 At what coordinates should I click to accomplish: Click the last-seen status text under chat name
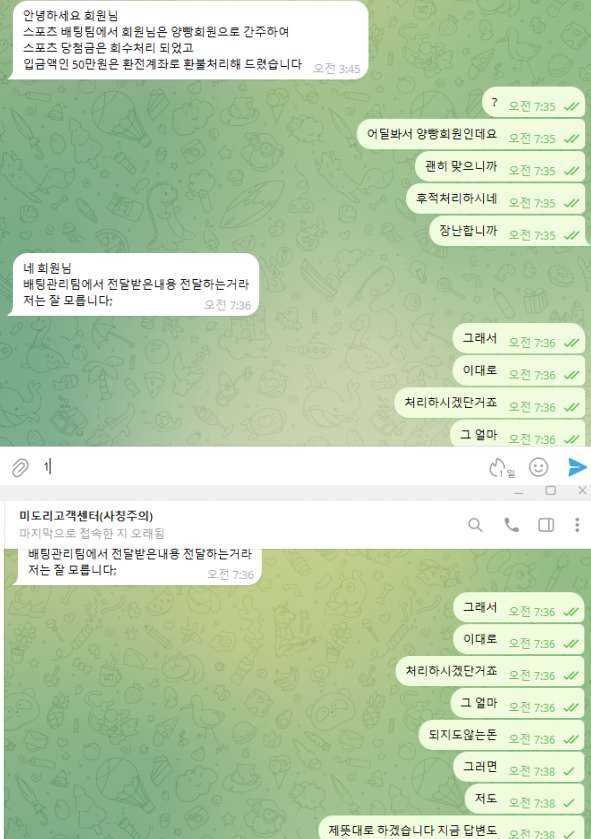click(91, 533)
